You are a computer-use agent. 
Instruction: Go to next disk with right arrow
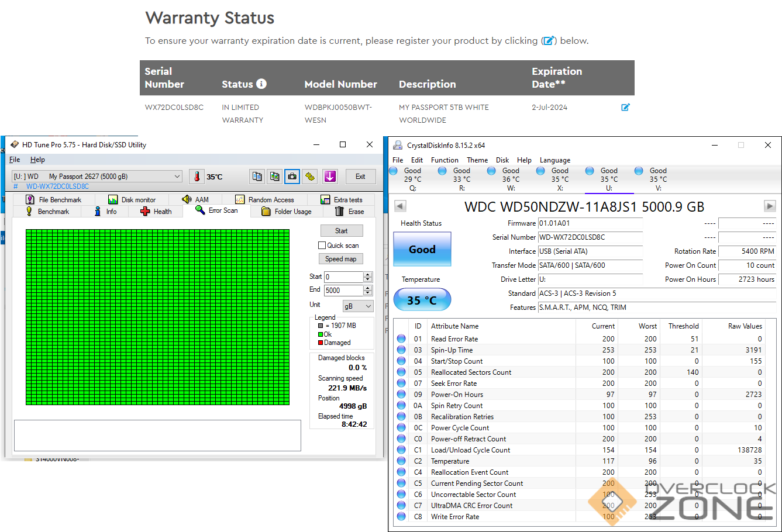click(770, 206)
